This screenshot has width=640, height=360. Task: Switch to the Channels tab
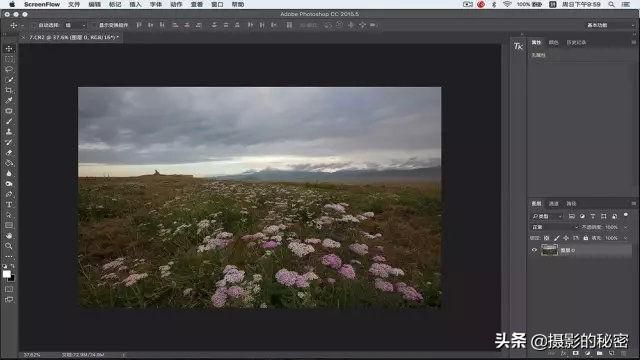pyautogui.click(x=553, y=203)
